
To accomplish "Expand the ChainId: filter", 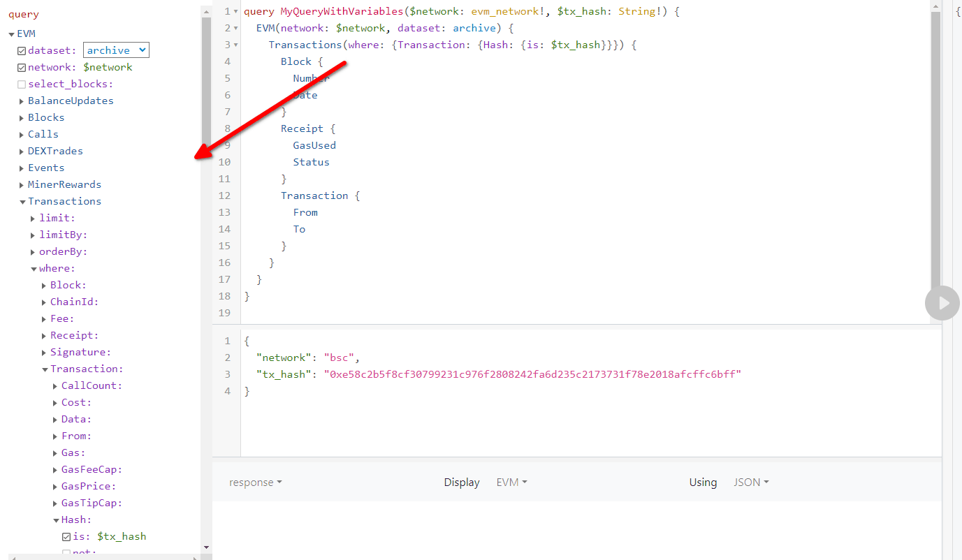I will pos(44,302).
